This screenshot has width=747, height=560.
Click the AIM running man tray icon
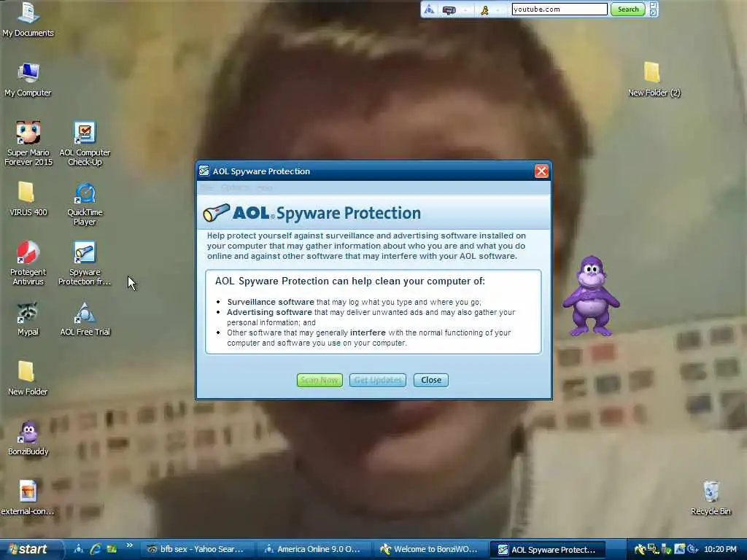pyautogui.click(x=640, y=550)
